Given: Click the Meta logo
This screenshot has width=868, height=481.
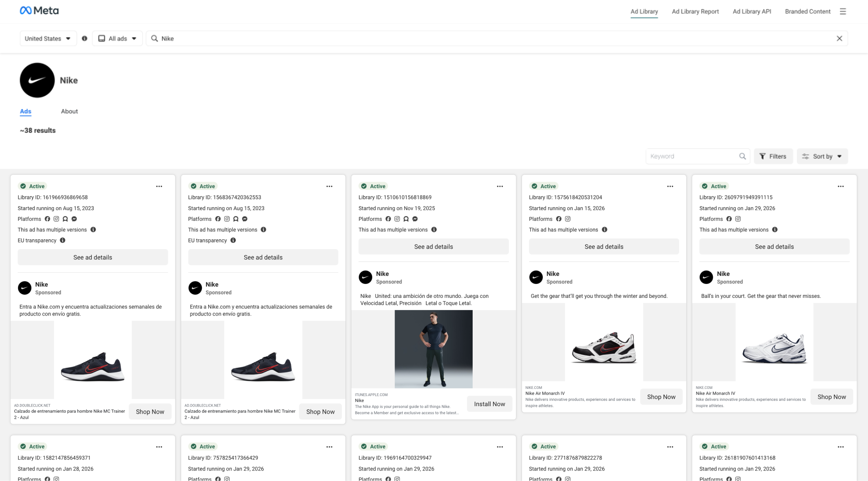Looking at the screenshot, I should click(39, 11).
